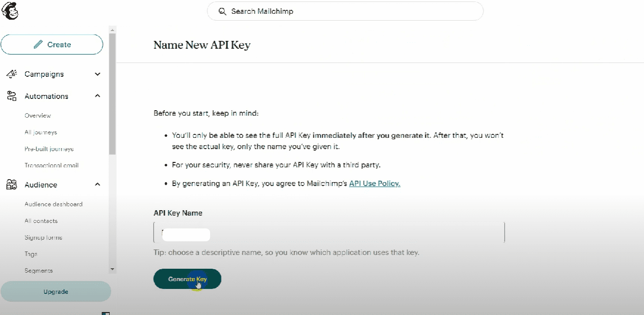Select Pre-built journeys menu item
The width and height of the screenshot is (644, 315).
[x=49, y=149]
